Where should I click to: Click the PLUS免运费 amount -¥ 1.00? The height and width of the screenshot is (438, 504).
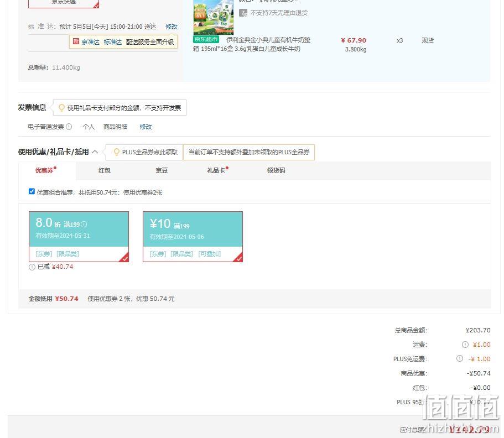point(479,358)
